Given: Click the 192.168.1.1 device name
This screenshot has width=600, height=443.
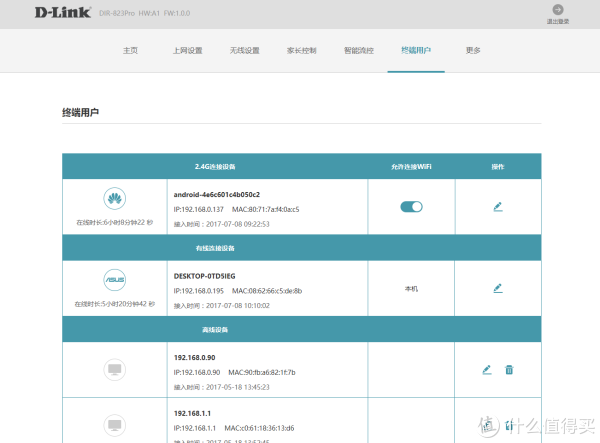Looking at the screenshot, I should pyautogui.click(x=192, y=414).
